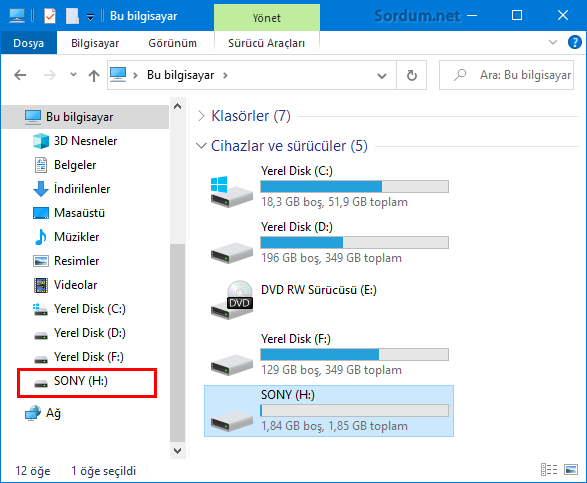The width and height of the screenshot is (587, 483).
Task: Open the Dosya menu
Action: point(28,43)
